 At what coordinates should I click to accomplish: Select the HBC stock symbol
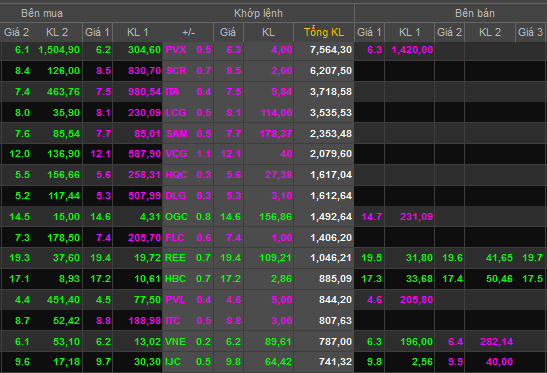pyautogui.click(x=175, y=279)
